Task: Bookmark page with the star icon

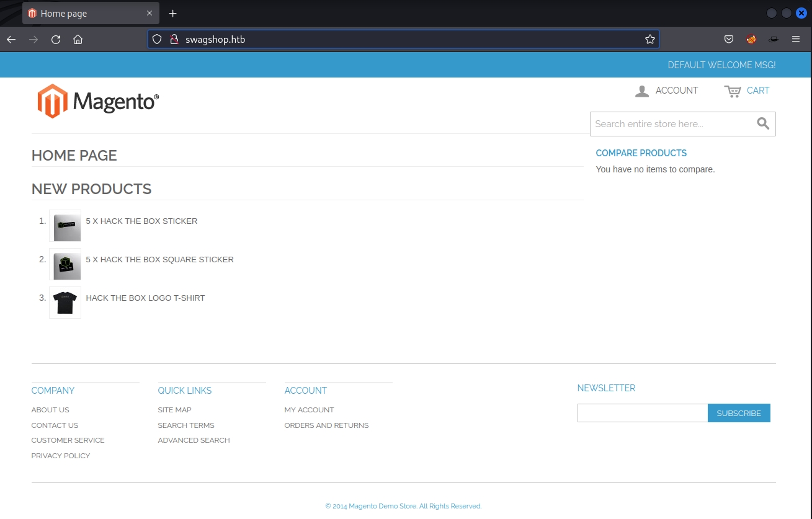Action: point(649,40)
